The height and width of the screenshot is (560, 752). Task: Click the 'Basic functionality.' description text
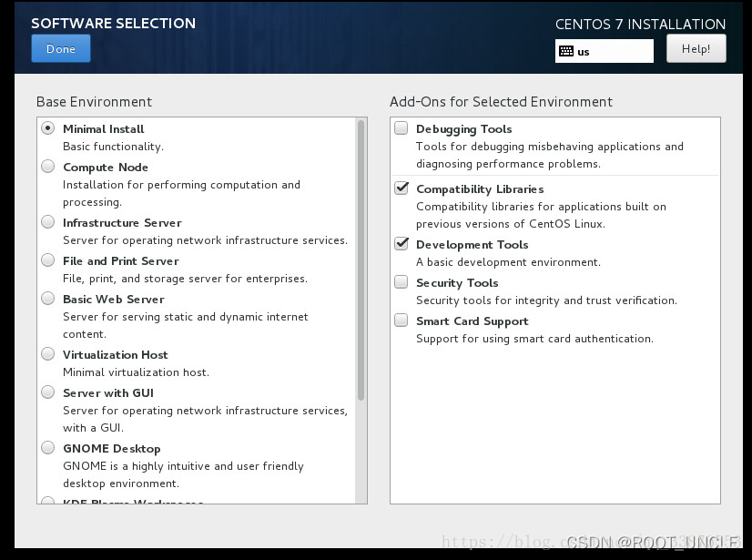click(113, 147)
